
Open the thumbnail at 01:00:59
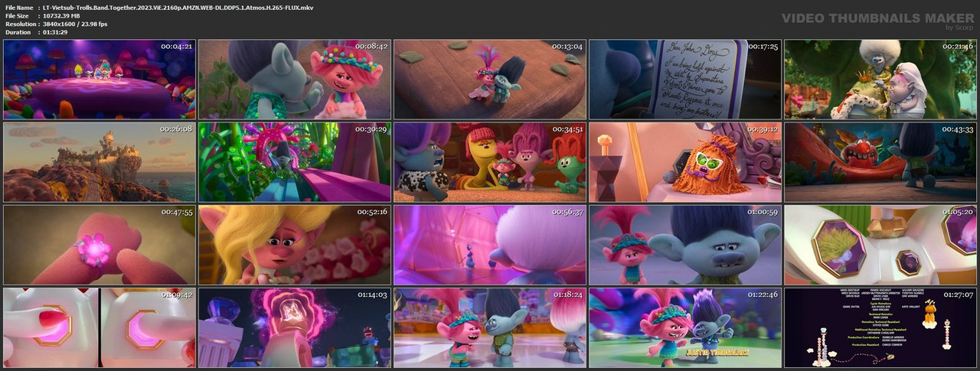click(685, 245)
